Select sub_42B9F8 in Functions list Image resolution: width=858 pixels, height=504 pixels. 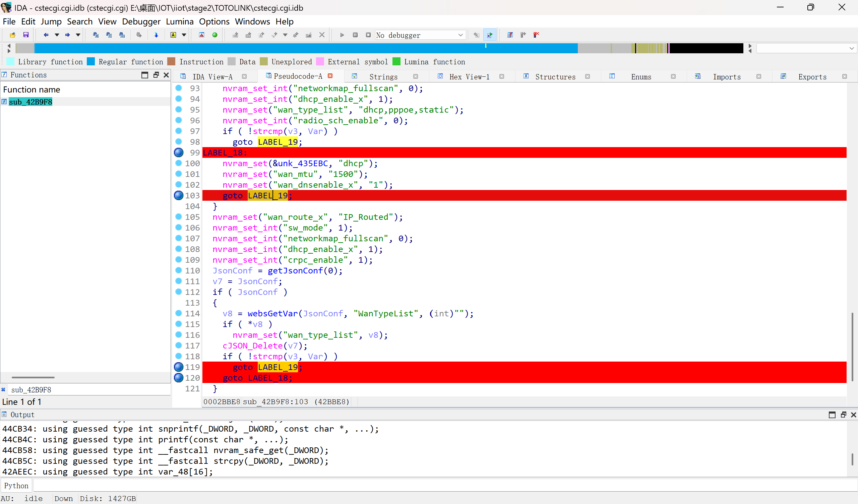tap(30, 102)
